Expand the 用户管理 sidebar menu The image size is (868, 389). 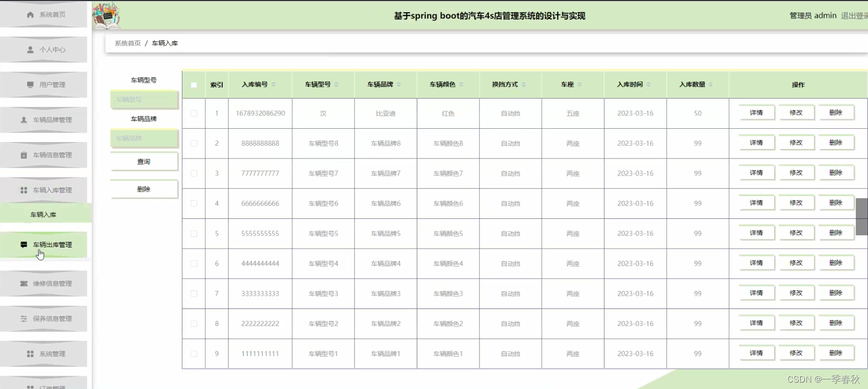pos(43,85)
